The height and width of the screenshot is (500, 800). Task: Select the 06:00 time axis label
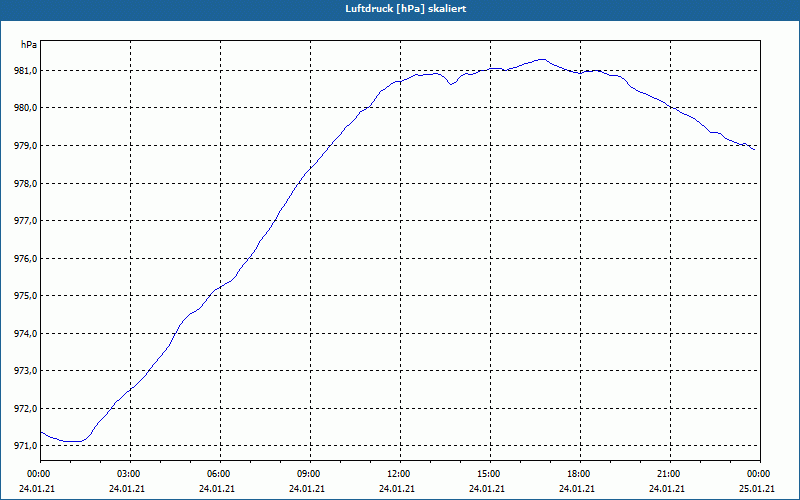220,474
